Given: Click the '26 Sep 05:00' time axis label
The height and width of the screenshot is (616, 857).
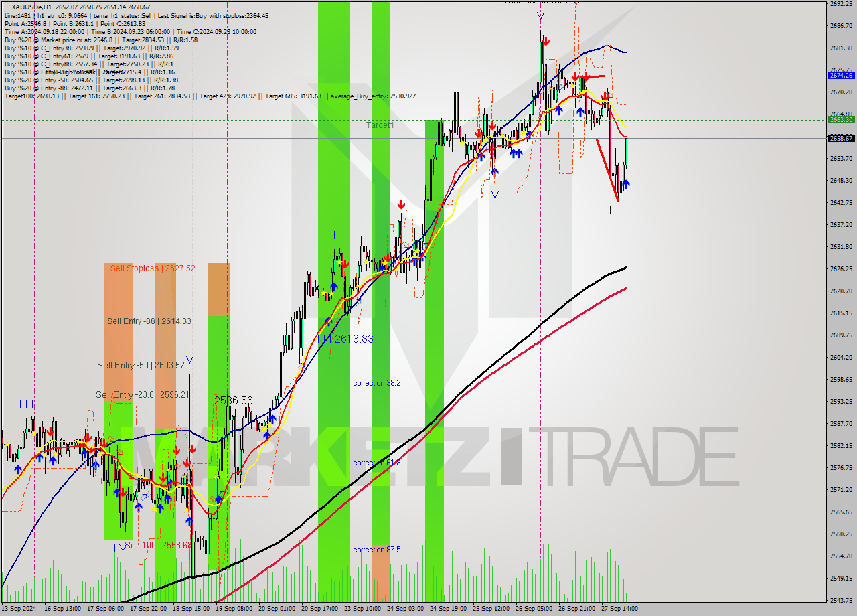Looking at the screenshot, I should (534, 609).
